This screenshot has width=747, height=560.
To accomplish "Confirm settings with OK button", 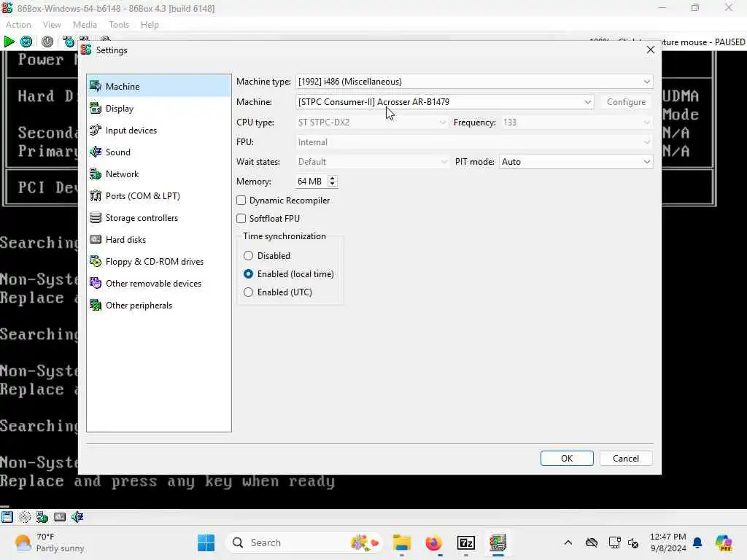I will click(567, 459).
